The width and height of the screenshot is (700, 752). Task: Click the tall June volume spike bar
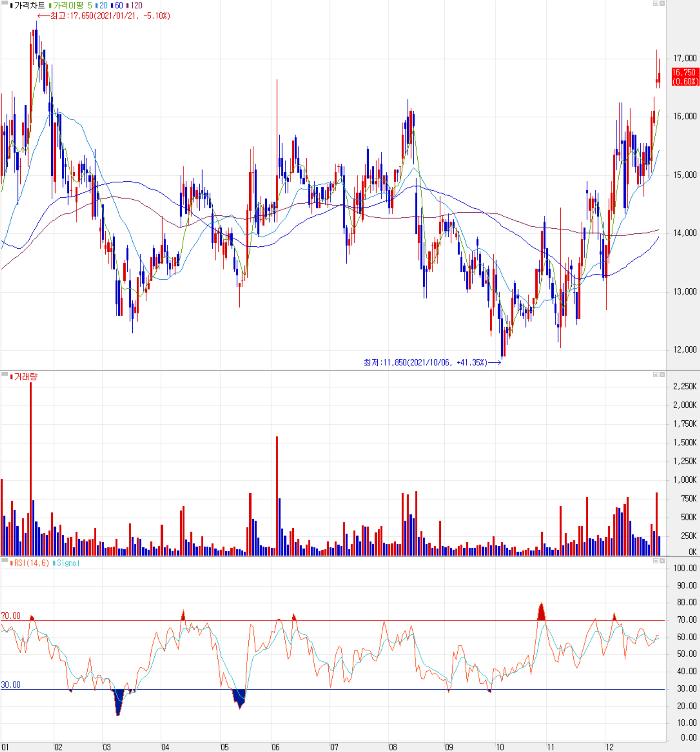pyautogui.click(x=277, y=496)
